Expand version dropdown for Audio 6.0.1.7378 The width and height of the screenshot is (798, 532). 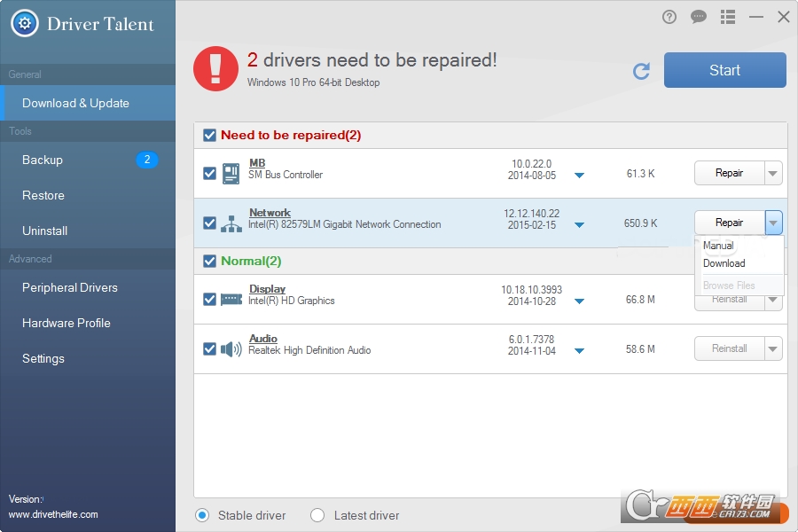[579, 351]
